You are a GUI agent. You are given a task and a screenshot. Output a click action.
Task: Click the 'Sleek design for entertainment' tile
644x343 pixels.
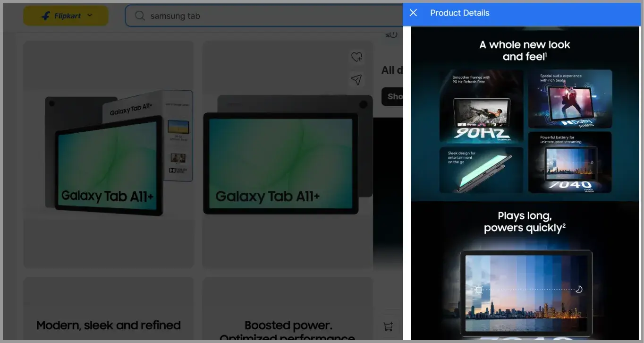click(x=481, y=170)
